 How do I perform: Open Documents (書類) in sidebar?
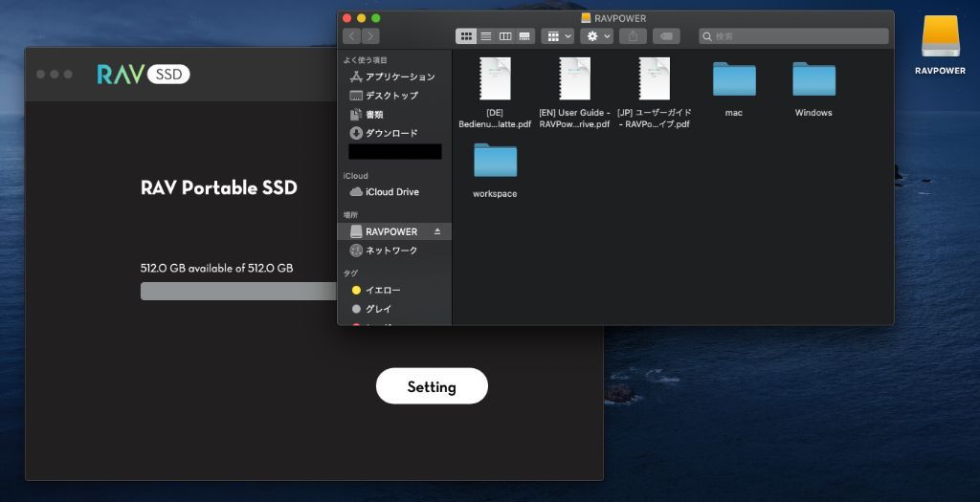tap(394, 114)
